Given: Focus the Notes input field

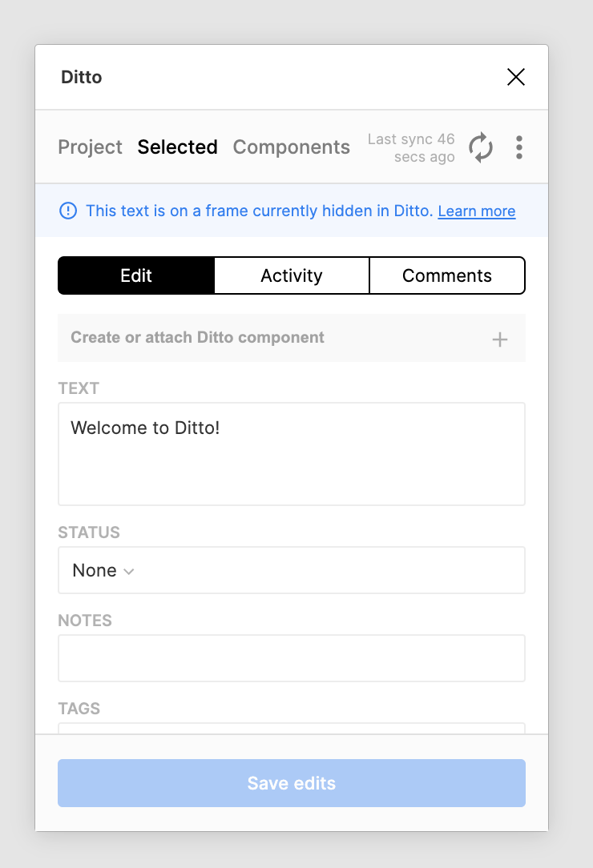Looking at the screenshot, I should pyautogui.click(x=292, y=658).
